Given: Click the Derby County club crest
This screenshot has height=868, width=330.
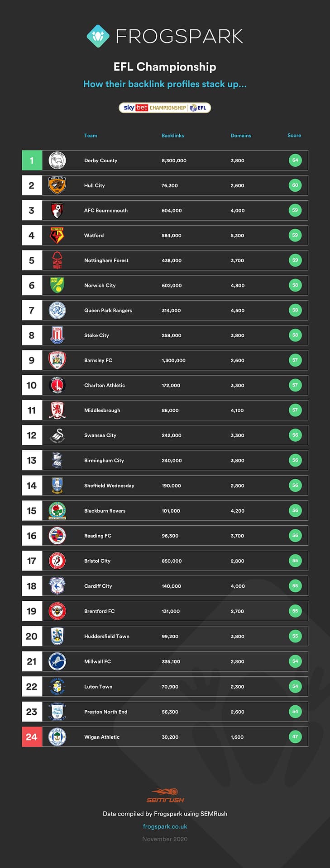Looking at the screenshot, I should pos(57,160).
